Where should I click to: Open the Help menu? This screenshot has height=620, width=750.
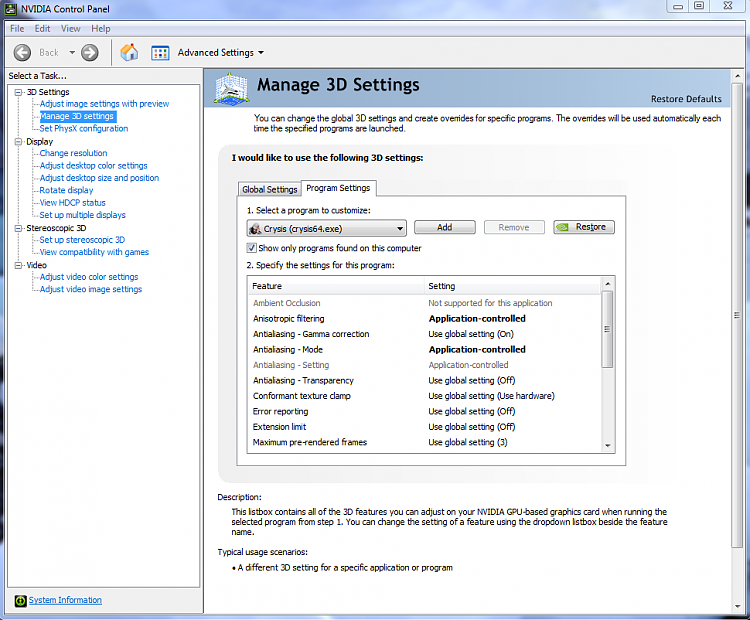coord(100,29)
